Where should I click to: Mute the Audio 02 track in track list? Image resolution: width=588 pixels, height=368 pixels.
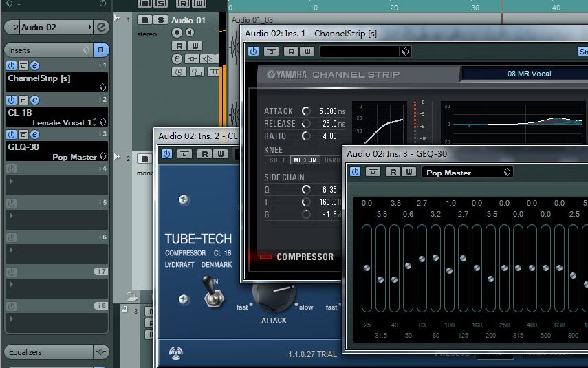point(144,159)
